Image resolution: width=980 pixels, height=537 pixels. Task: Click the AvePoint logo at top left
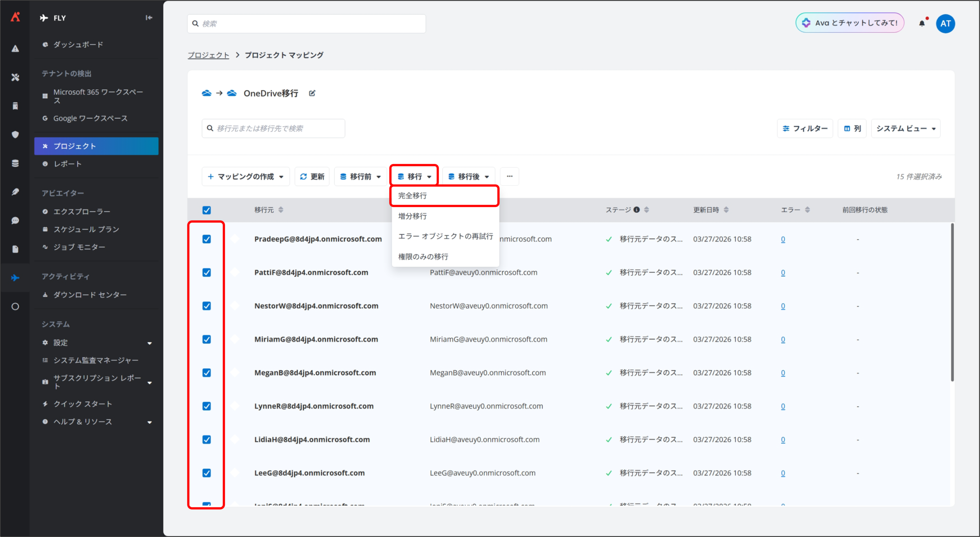point(15,17)
